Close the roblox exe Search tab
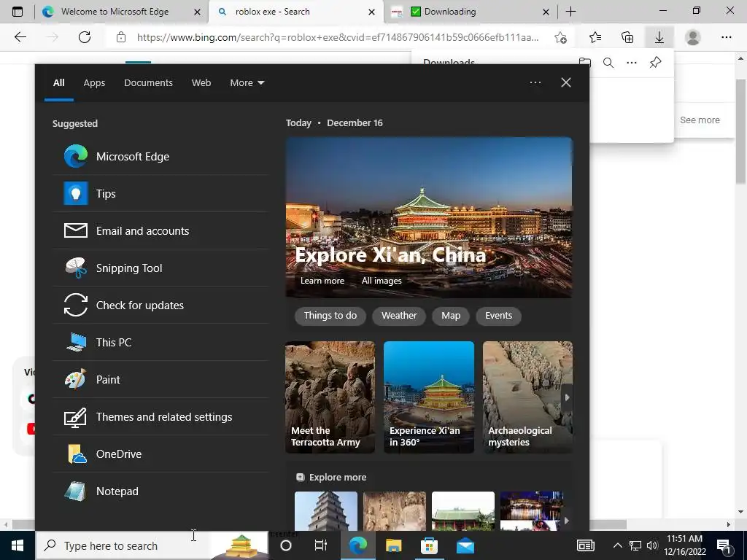This screenshot has width=747, height=560. 371,12
